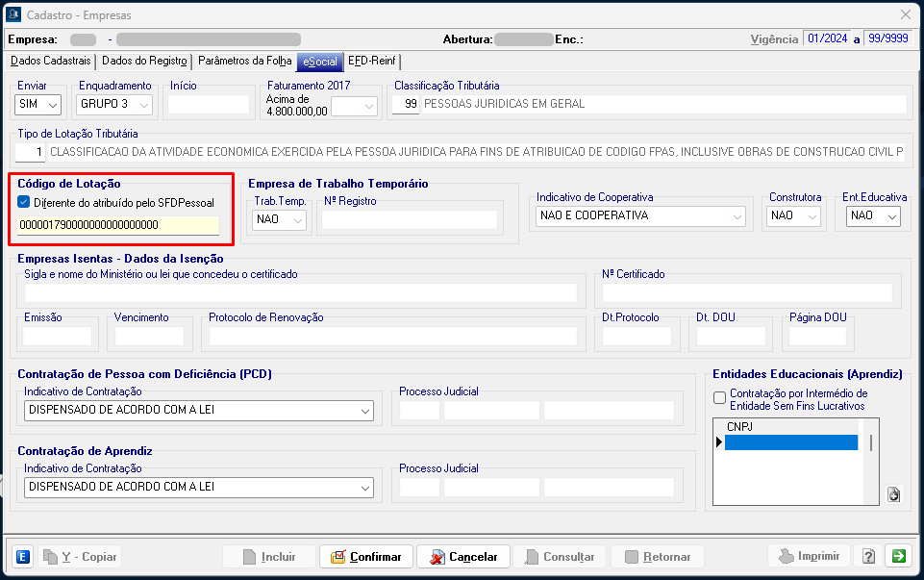
Task: Click the green arrow exit icon
Action: (x=898, y=556)
